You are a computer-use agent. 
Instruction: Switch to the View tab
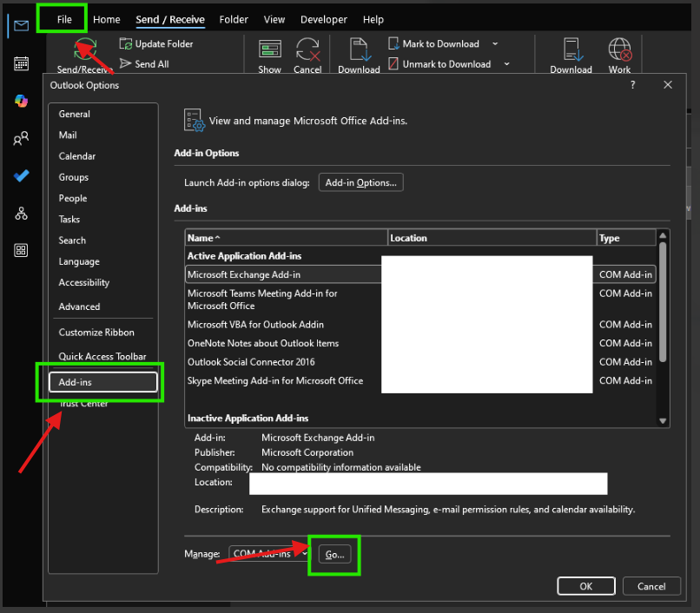pyautogui.click(x=274, y=20)
